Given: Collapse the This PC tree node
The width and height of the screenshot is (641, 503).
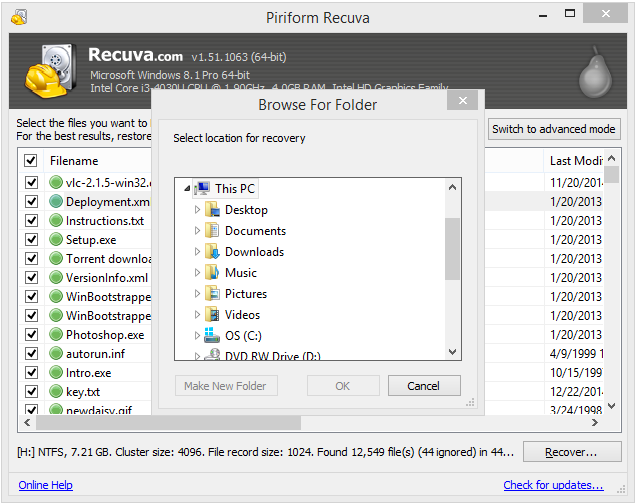Looking at the screenshot, I should coord(187,189).
